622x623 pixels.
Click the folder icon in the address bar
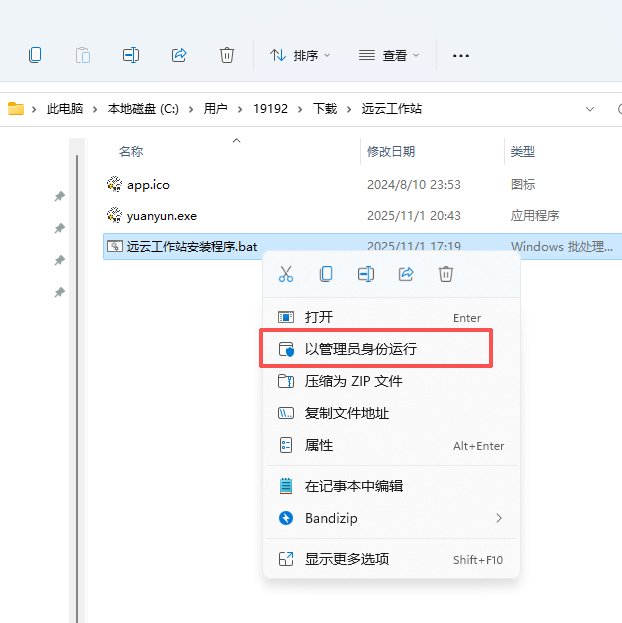tap(16, 108)
